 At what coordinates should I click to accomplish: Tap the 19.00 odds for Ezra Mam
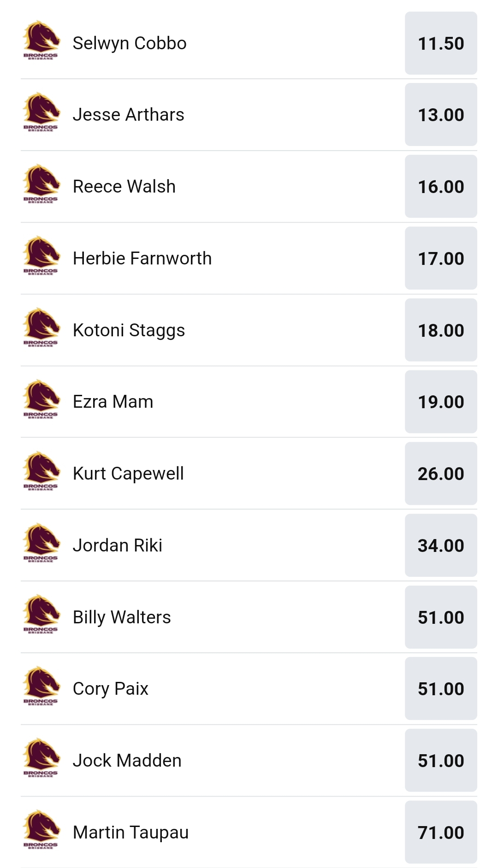441,402
